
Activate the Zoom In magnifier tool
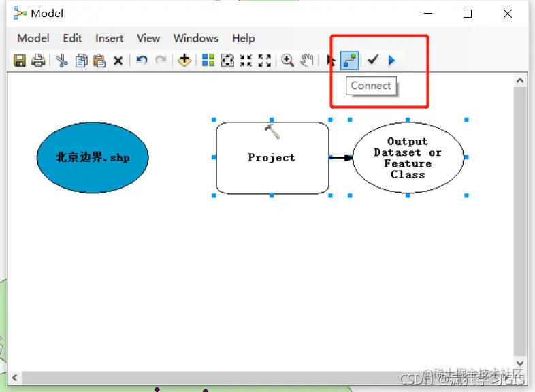pos(288,61)
